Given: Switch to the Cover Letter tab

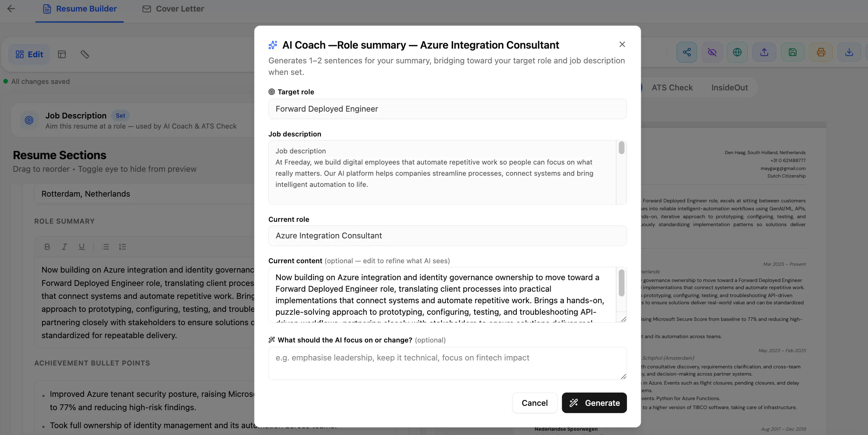Looking at the screenshot, I should click(x=173, y=9).
